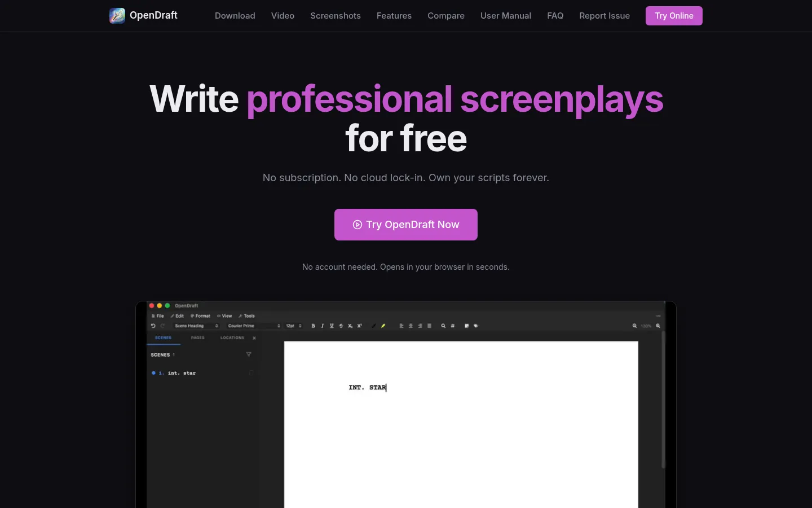Open the Report Issue link

click(604, 16)
